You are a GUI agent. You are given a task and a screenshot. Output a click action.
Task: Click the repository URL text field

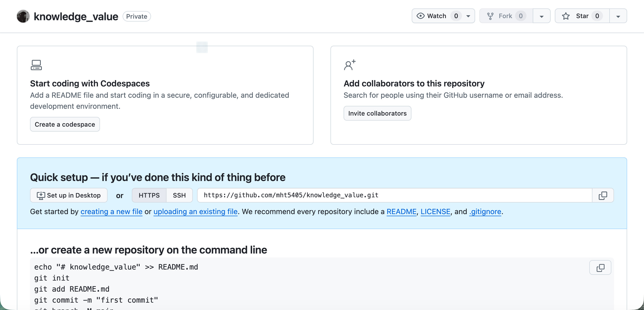[395, 195]
